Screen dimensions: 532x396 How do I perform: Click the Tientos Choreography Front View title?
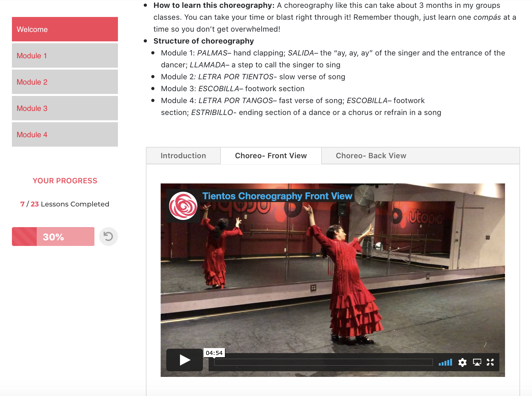(x=277, y=196)
